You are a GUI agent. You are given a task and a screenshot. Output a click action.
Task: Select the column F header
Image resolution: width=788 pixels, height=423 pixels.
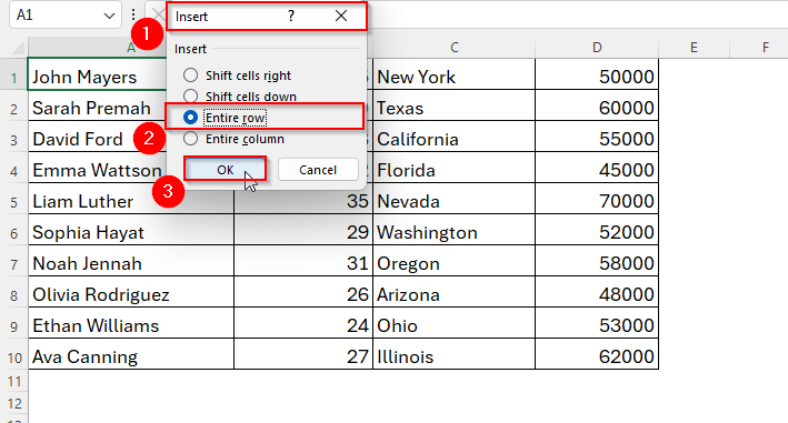coord(764,47)
